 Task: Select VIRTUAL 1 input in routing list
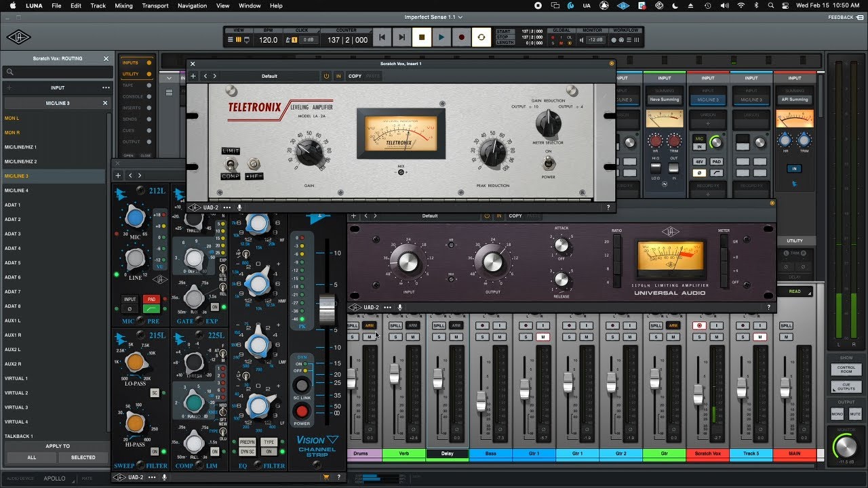pos(54,378)
